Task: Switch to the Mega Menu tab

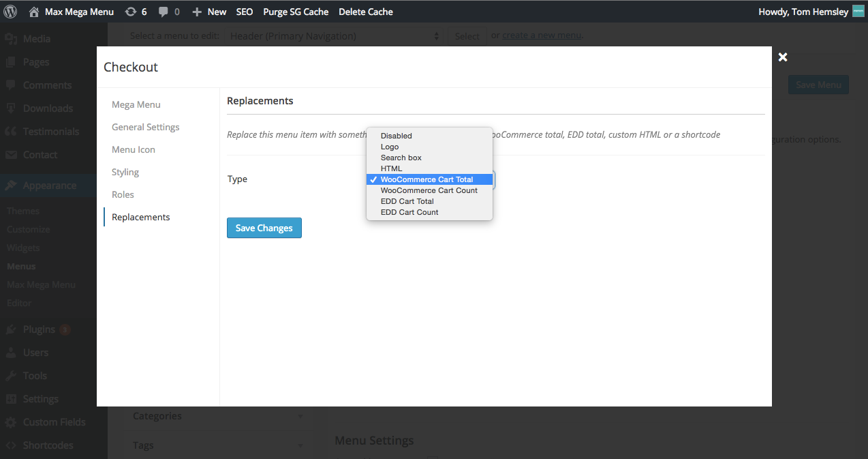Action: point(136,104)
